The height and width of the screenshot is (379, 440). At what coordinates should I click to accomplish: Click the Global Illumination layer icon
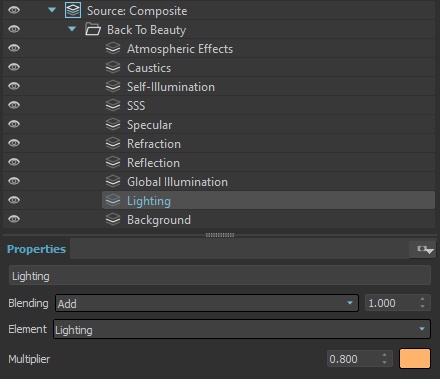113,181
